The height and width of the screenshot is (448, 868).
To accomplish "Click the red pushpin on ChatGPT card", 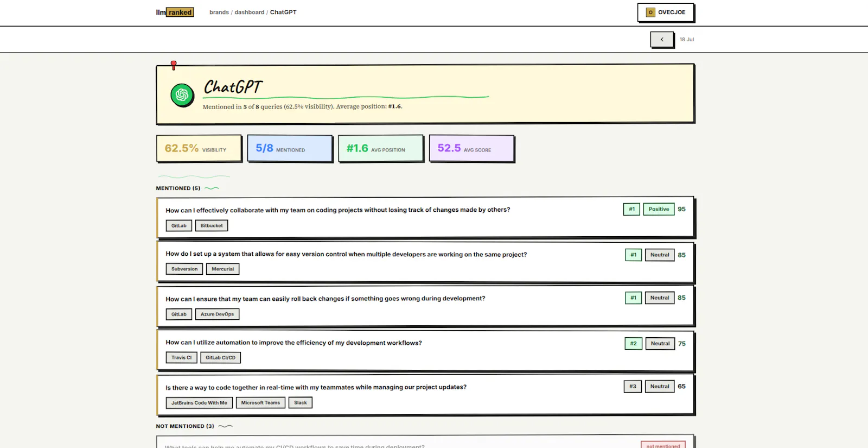I will click(x=174, y=65).
